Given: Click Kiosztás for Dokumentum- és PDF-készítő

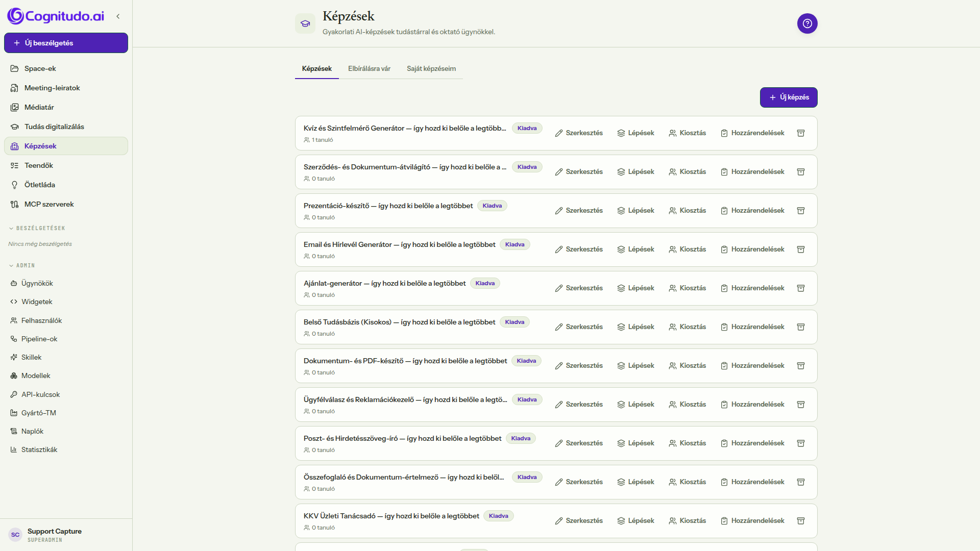Looking at the screenshot, I should click(x=687, y=366).
